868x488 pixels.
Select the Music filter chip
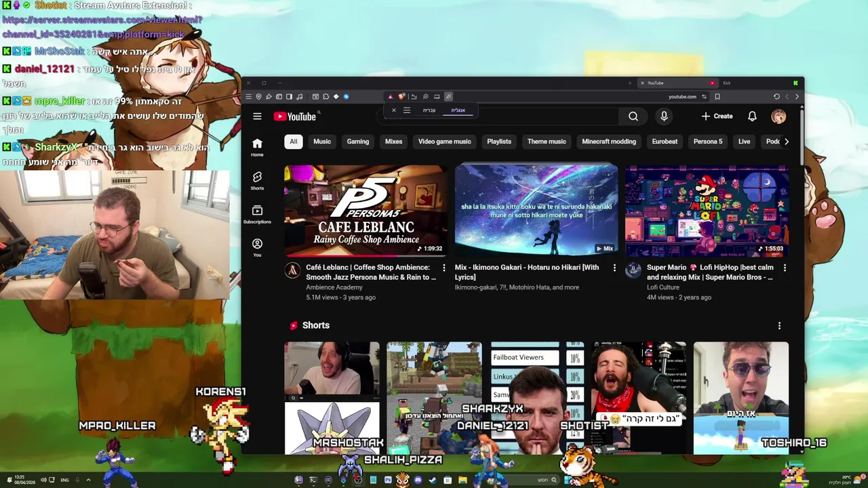point(322,142)
